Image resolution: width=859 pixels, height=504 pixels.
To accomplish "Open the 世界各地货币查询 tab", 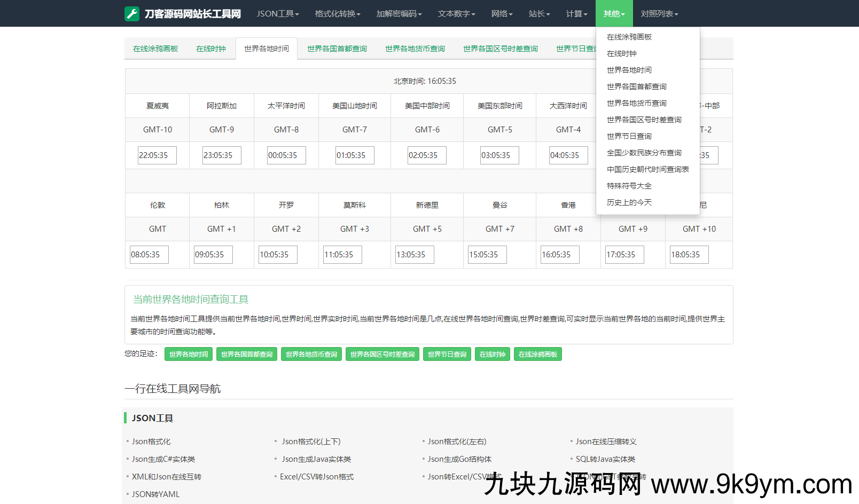I will point(415,49).
